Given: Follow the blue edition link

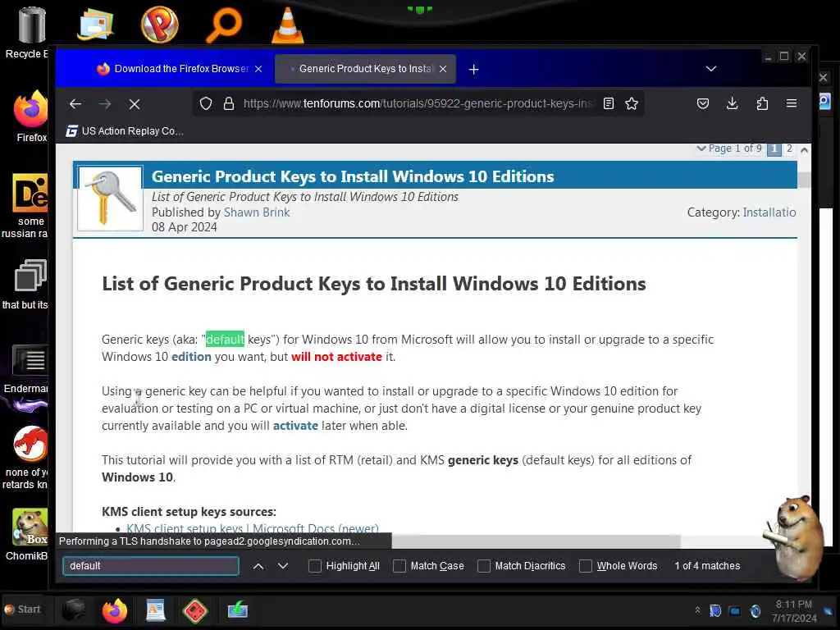Looking at the screenshot, I should coord(191,357).
